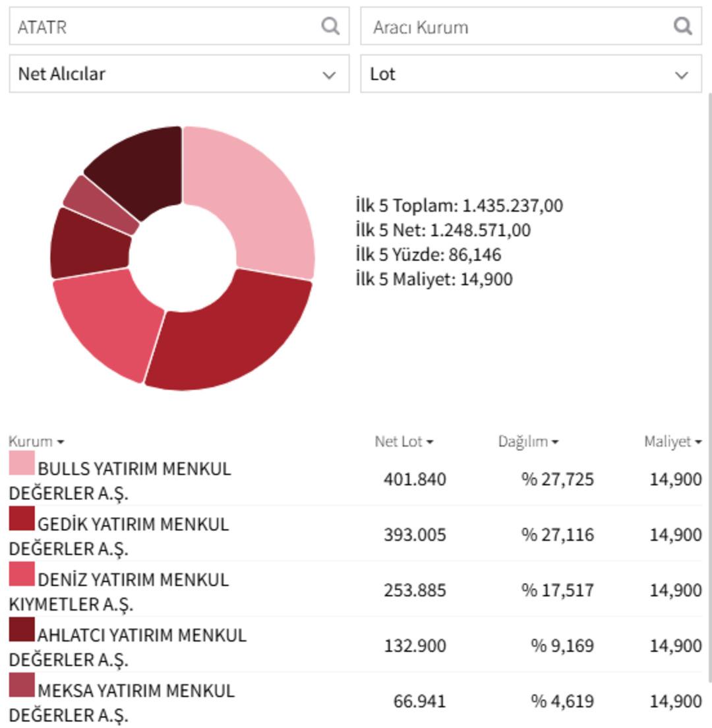Screen dimensions: 712x728
Task: Click the Aracı Kurum search magnifier icon
Action: pyautogui.click(x=682, y=26)
